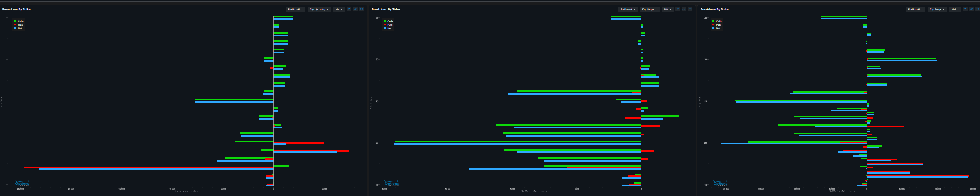This screenshot has height=196, width=980.
Task: Open the MM dropdown in the middle panel
Action: 668,9
